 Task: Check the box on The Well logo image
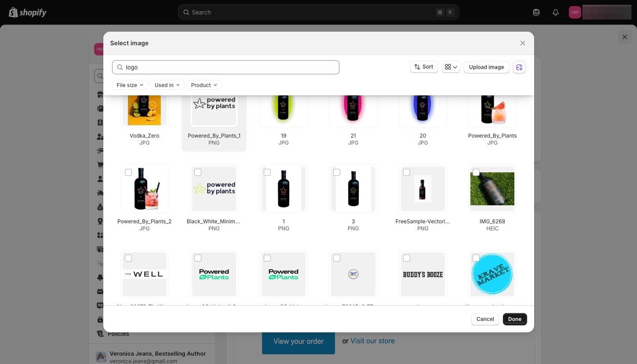tap(128, 258)
